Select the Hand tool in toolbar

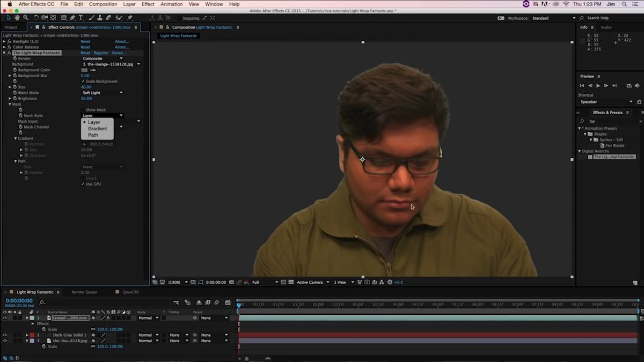[x=17, y=18]
